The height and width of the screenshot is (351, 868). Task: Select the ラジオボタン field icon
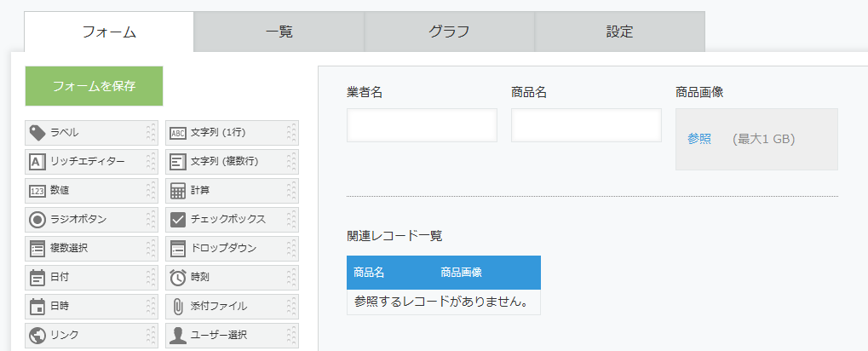point(37,220)
